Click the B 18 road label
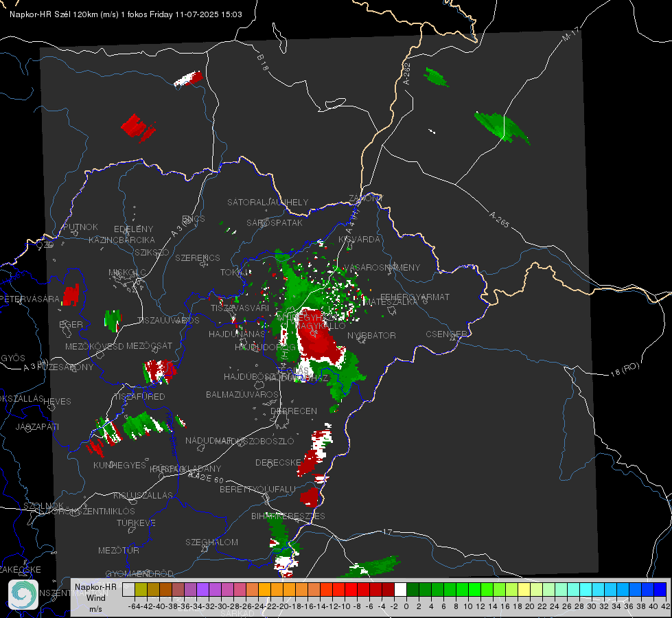This screenshot has width=672, height=618. tap(262, 62)
